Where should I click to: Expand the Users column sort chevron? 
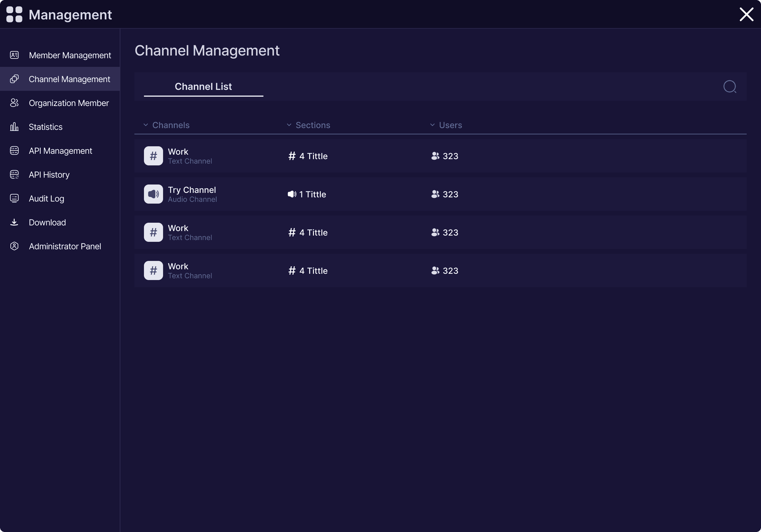(x=432, y=125)
